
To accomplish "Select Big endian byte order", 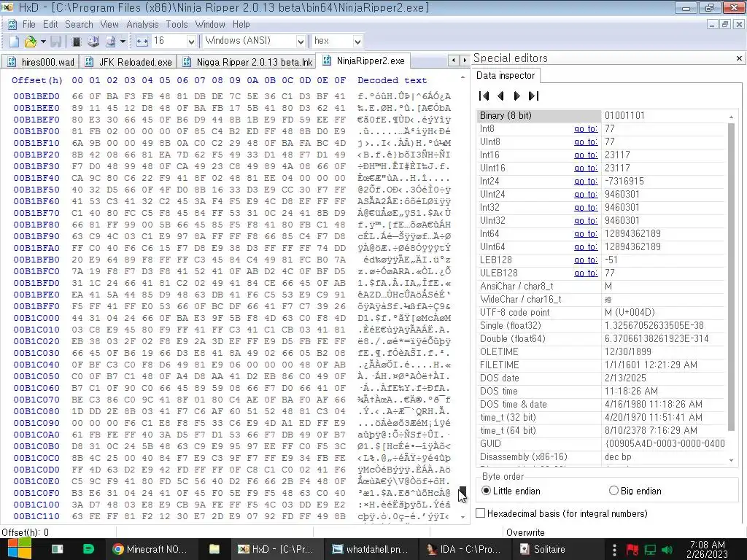I will point(635,491).
